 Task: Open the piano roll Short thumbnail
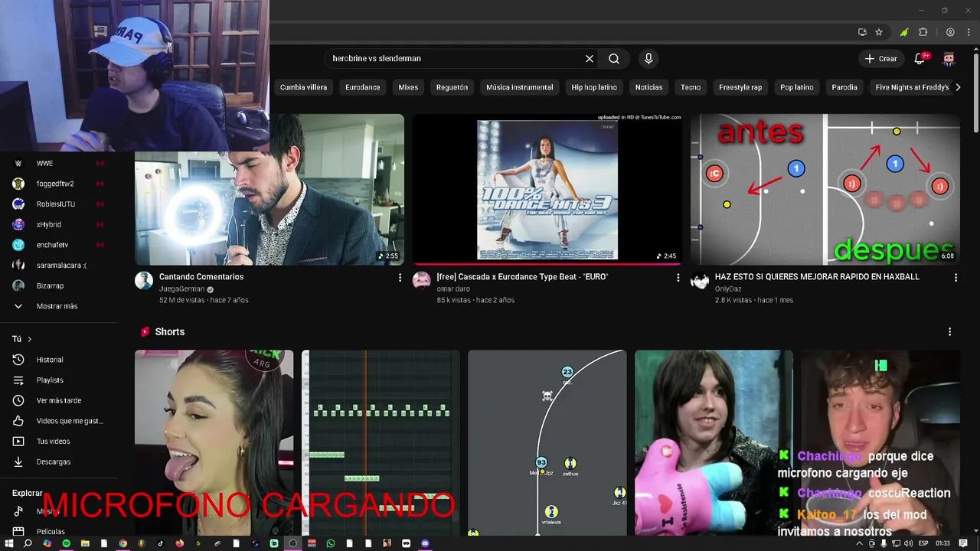pos(381,443)
